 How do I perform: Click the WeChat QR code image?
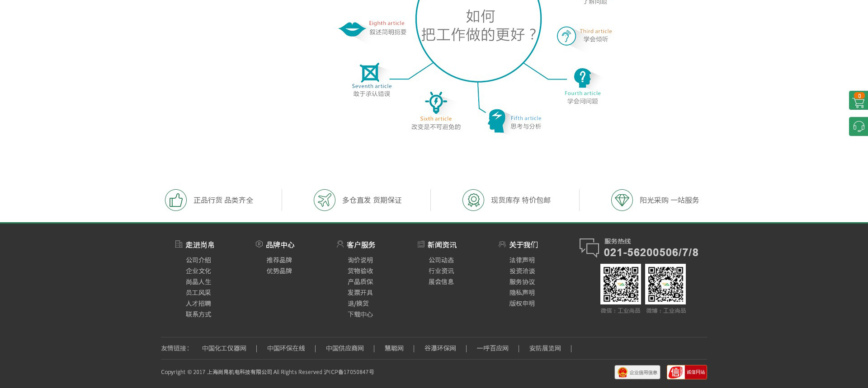click(x=620, y=284)
